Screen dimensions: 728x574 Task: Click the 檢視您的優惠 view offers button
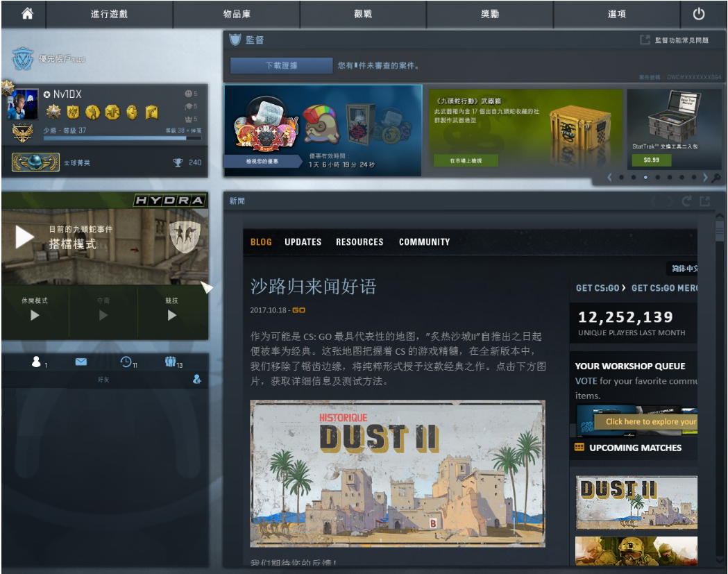[x=262, y=161]
